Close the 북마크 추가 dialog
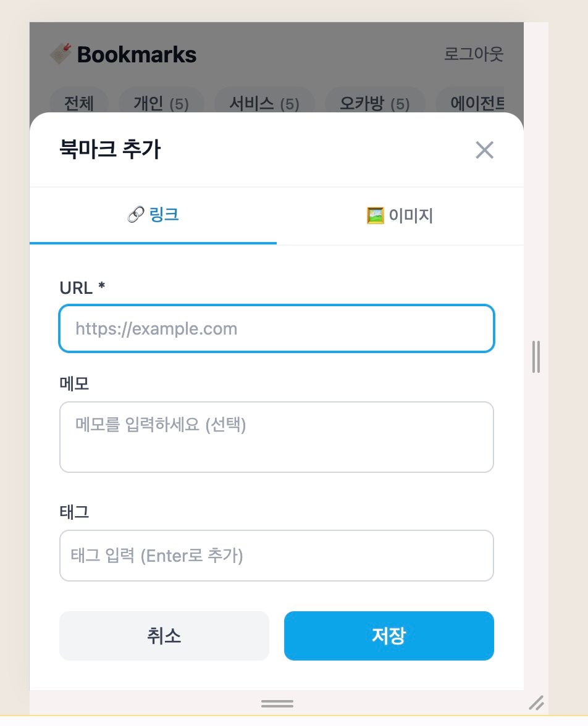 click(x=484, y=150)
